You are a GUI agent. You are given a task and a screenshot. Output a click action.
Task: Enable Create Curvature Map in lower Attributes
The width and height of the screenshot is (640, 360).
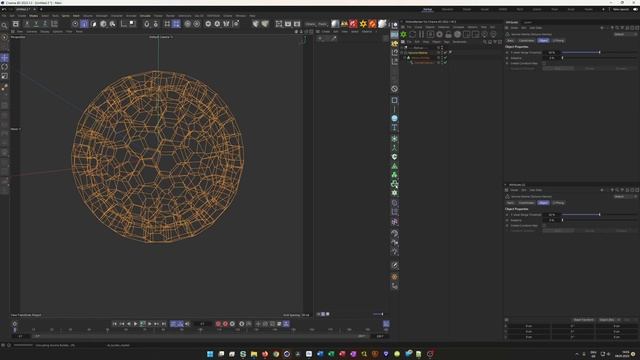(x=544, y=225)
